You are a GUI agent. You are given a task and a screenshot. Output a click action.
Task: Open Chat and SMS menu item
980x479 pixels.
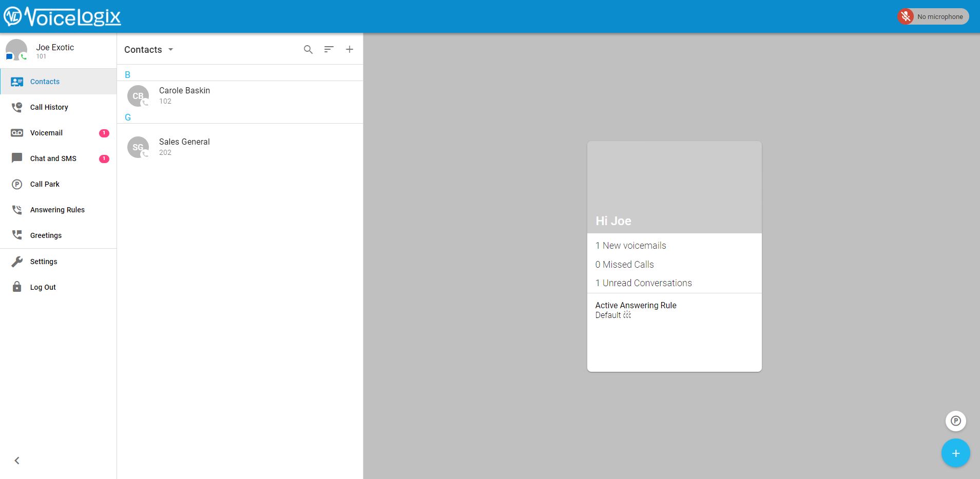click(53, 158)
